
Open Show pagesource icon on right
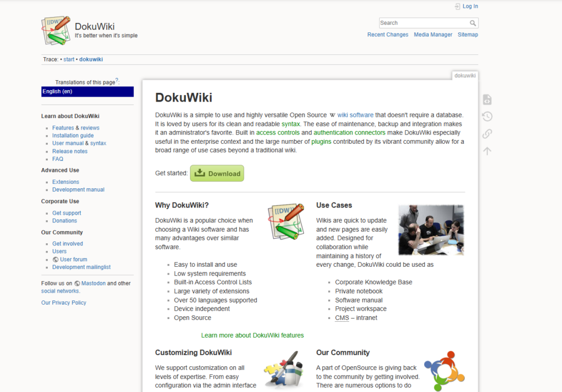pos(487,100)
